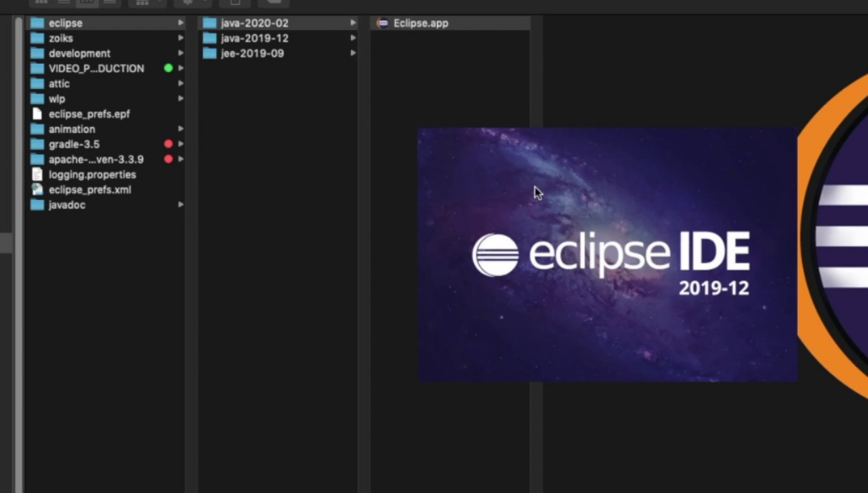This screenshot has height=493, width=868.
Task: Expand the javadoc folder arrow
Action: pos(180,204)
